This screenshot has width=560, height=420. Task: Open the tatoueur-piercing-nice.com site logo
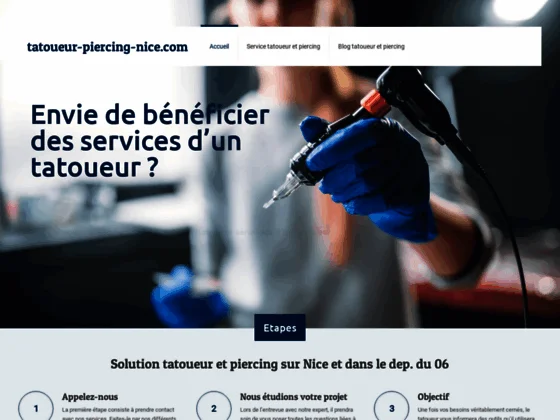(x=107, y=47)
